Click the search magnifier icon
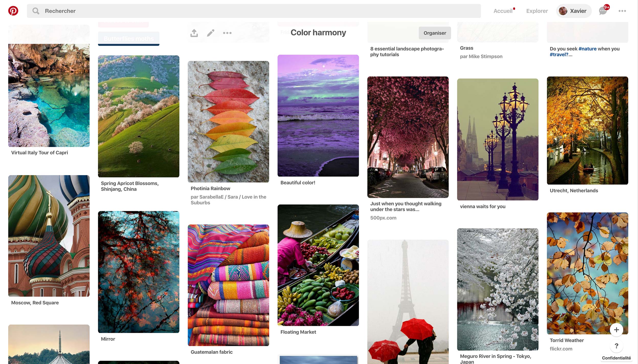Screen dimensions: 638x364 [x=36, y=11]
